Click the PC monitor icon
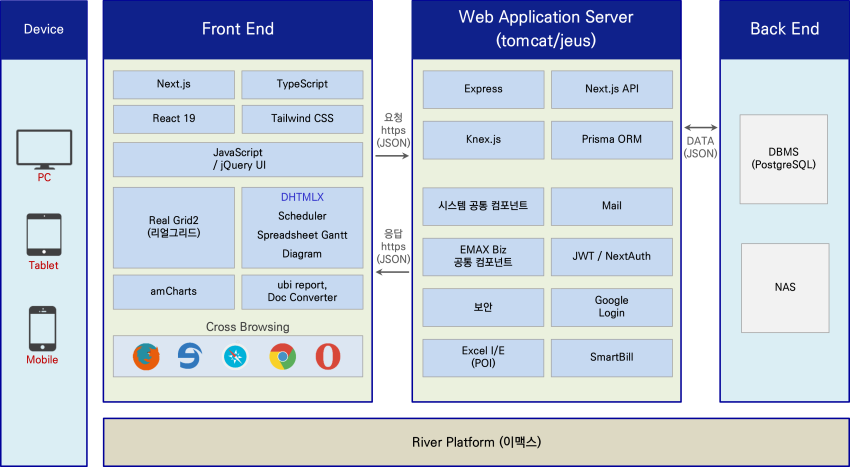Image resolution: width=850 pixels, height=467 pixels. tap(44, 149)
